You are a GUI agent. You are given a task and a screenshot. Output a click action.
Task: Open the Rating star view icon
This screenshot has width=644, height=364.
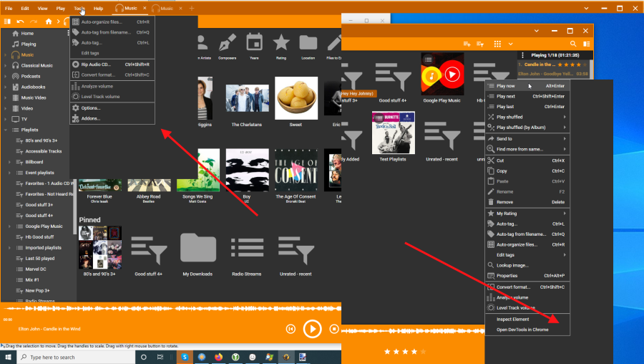[281, 43]
